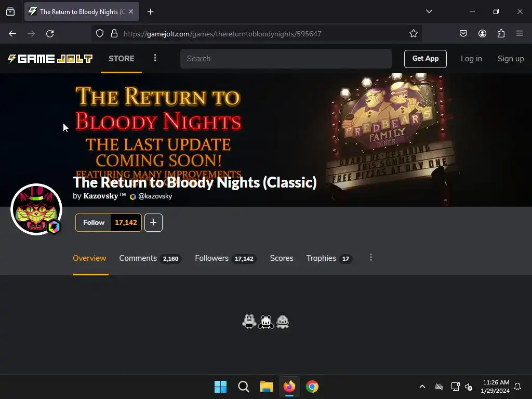Focus the Game Jolt Search field
Image resolution: width=532 pixels, height=399 pixels.
(286, 59)
